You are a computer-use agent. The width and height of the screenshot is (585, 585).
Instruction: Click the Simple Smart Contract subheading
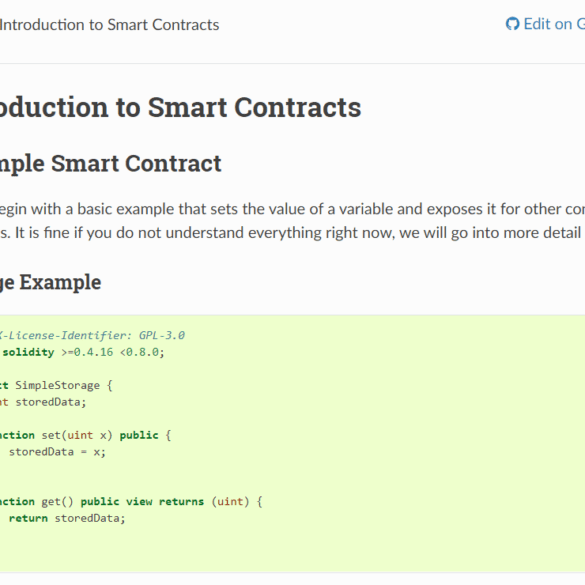[111, 164]
